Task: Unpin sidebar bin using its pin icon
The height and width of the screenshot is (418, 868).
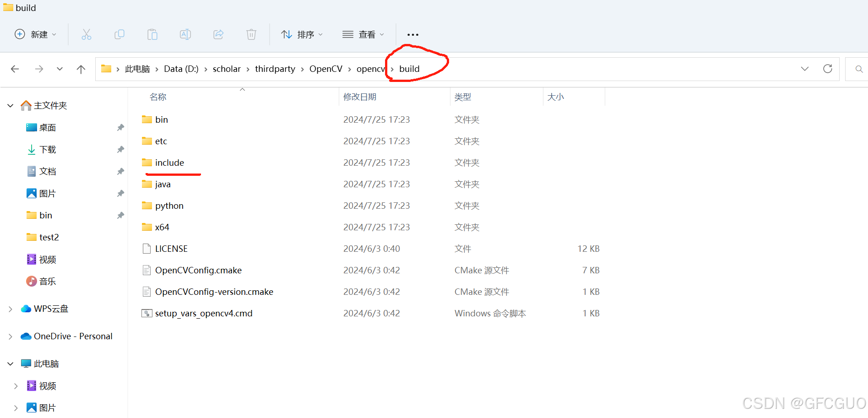Action: pyautogui.click(x=120, y=216)
